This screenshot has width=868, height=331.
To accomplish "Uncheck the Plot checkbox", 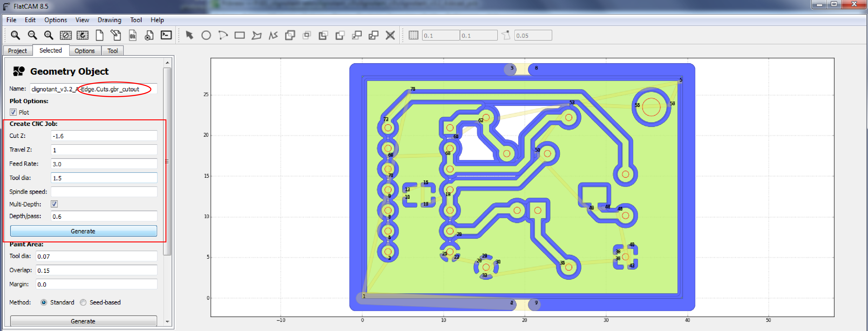I will (x=13, y=112).
